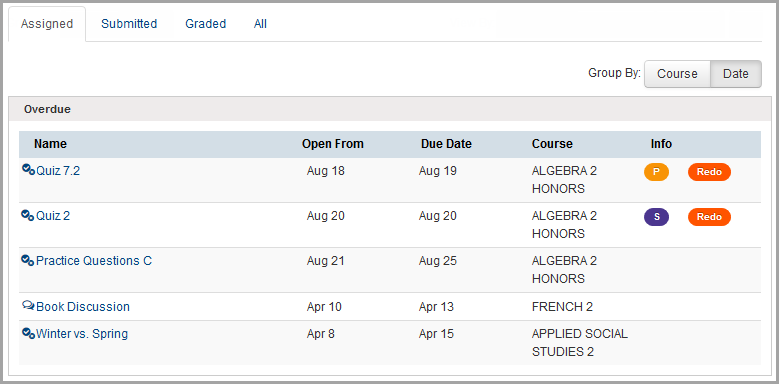
Task: Click the discussion bubble icon beside Book Discussion
Action: pos(28,306)
